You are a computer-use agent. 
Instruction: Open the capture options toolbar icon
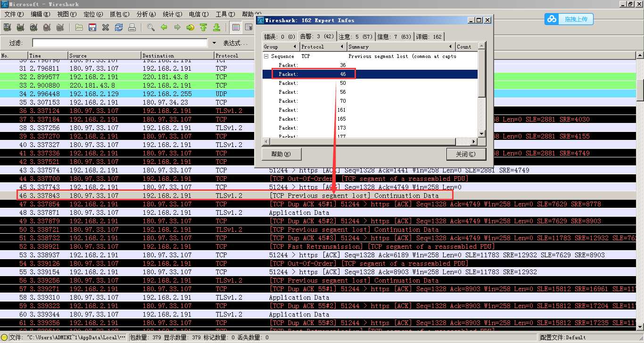coord(21,27)
